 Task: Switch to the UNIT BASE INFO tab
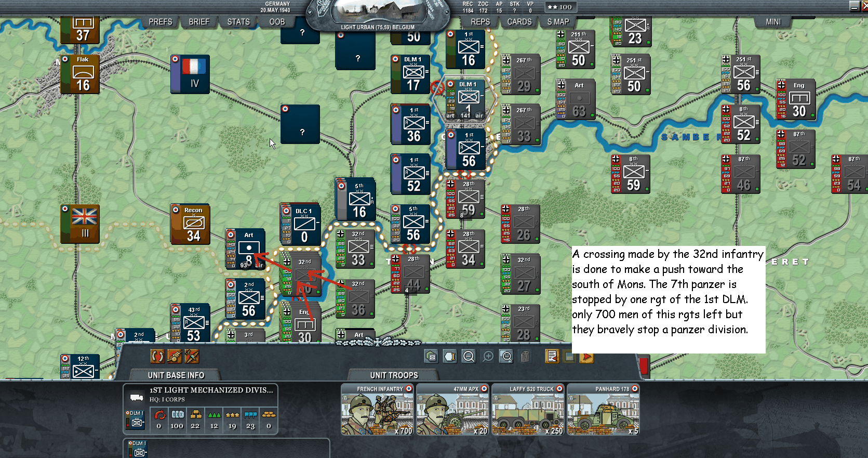click(x=176, y=375)
